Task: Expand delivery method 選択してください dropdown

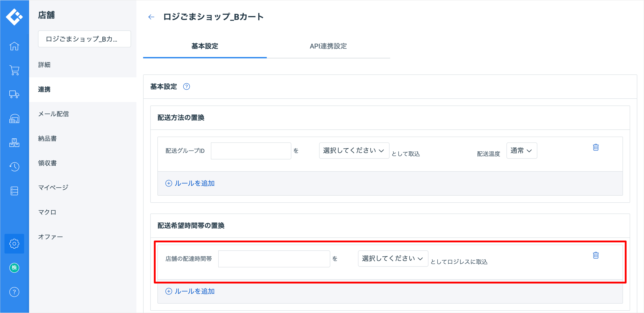Action: pos(354,150)
